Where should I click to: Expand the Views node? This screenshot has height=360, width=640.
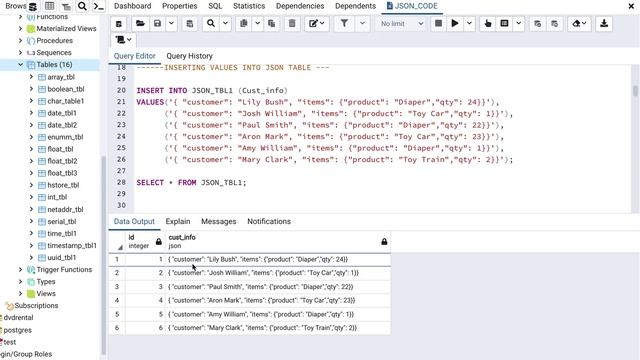point(20,293)
